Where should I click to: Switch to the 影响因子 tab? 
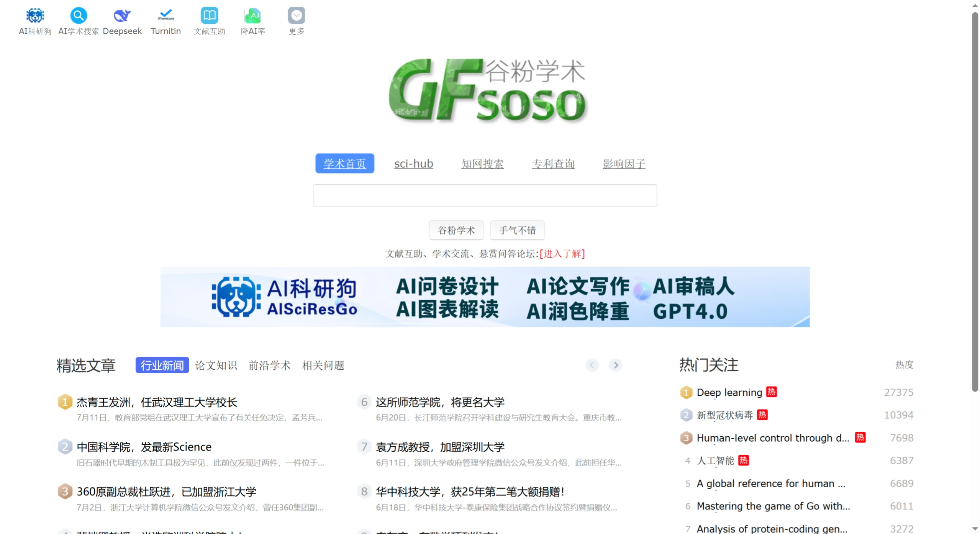[624, 164]
